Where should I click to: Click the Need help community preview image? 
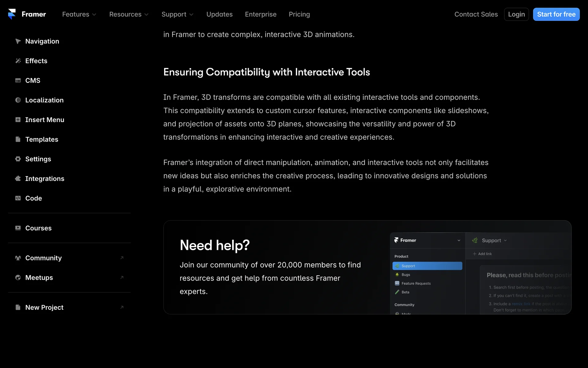pyautogui.click(x=480, y=273)
